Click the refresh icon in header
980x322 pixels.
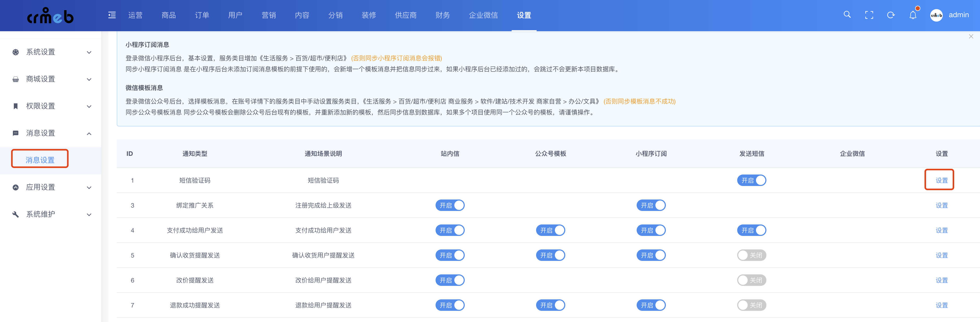tap(891, 15)
